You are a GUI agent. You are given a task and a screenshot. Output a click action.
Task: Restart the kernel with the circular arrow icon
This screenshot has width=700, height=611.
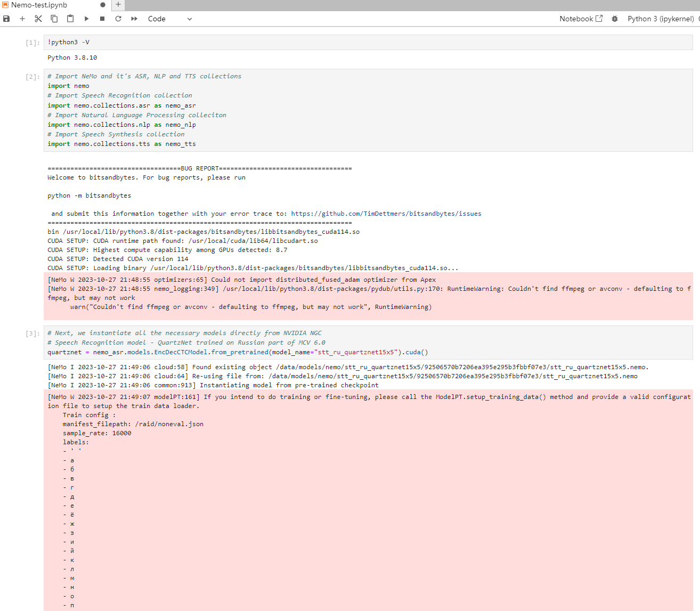(118, 19)
